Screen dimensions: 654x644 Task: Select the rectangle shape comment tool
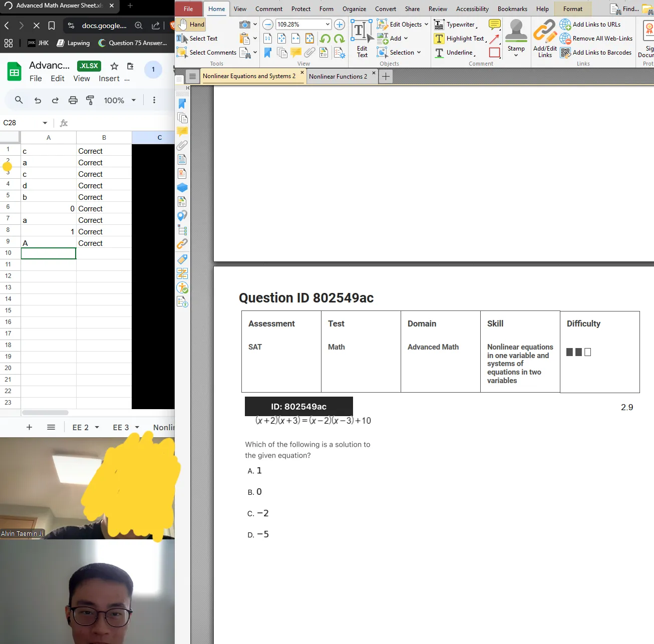click(x=495, y=52)
